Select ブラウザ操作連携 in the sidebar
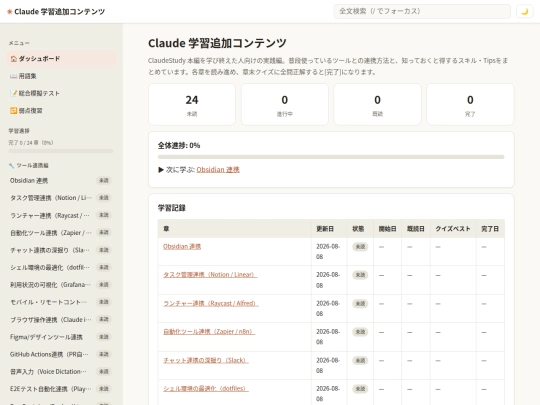540x405 pixels. point(61,319)
